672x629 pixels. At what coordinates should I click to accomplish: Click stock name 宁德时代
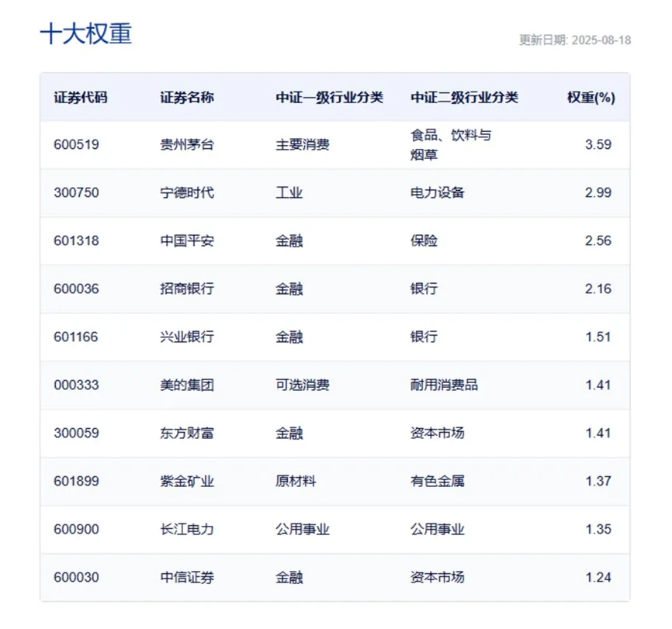coord(187,192)
